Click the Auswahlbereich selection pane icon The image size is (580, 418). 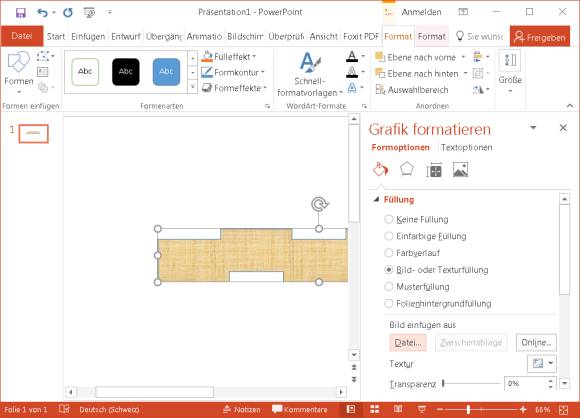point(380,90)
